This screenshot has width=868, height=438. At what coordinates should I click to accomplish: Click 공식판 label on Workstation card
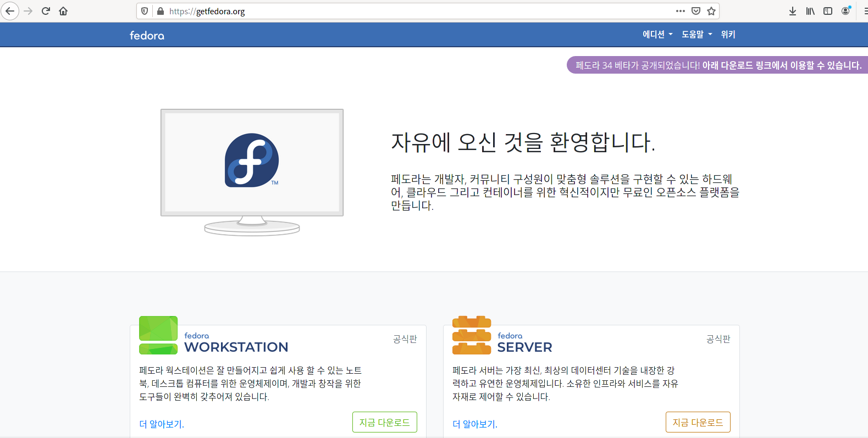405,339
